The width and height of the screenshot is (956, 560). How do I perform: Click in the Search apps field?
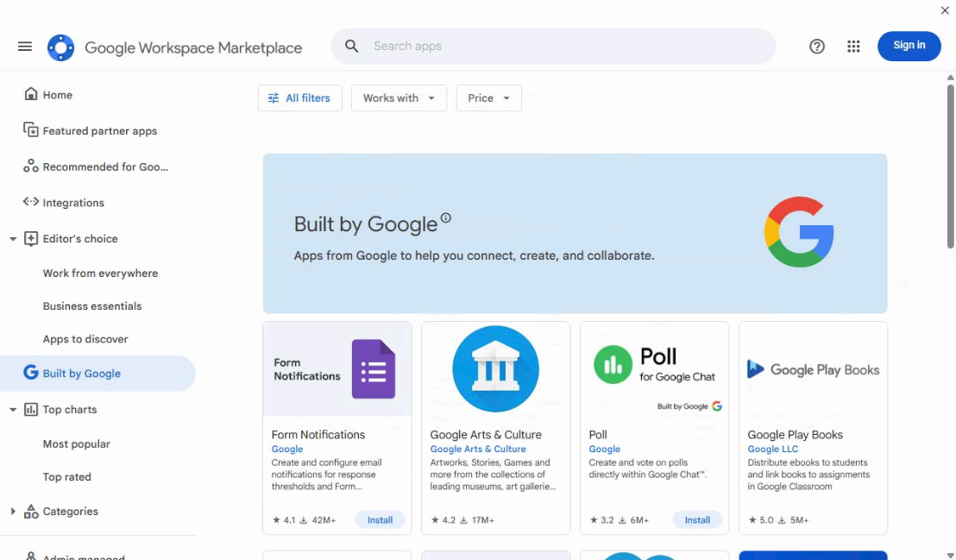tap(553, 47)
